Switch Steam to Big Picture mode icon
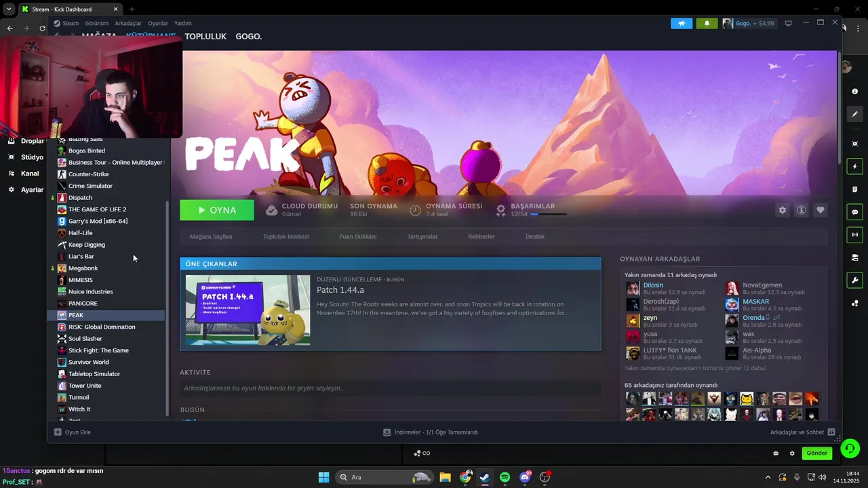Screen dimensions: 868x488 tap(788, 23)
